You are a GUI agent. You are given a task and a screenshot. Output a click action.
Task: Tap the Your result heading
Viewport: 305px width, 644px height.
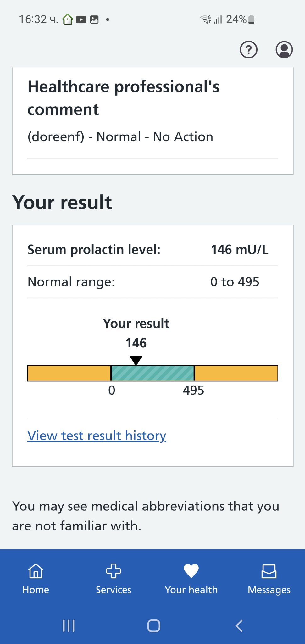tap(62, 202)
